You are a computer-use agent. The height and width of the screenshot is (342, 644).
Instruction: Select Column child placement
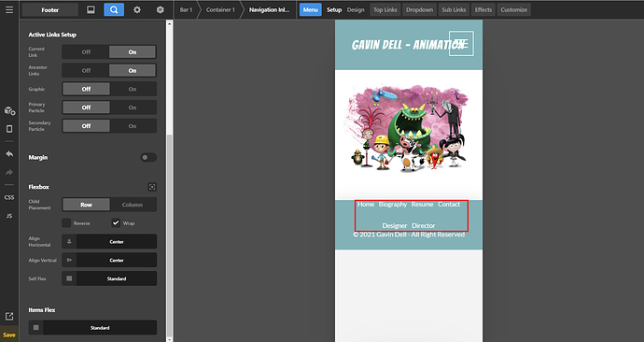coord(133,205)
